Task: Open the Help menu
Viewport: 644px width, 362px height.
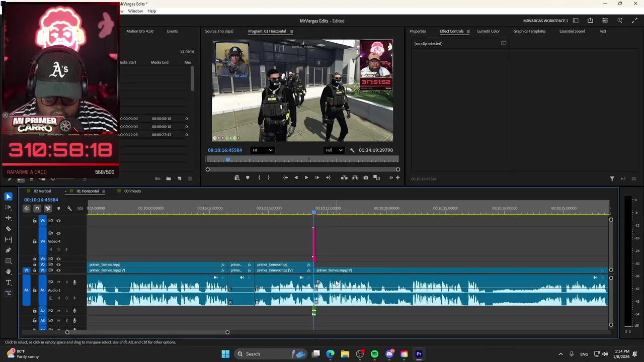Action: pos(151,11)
